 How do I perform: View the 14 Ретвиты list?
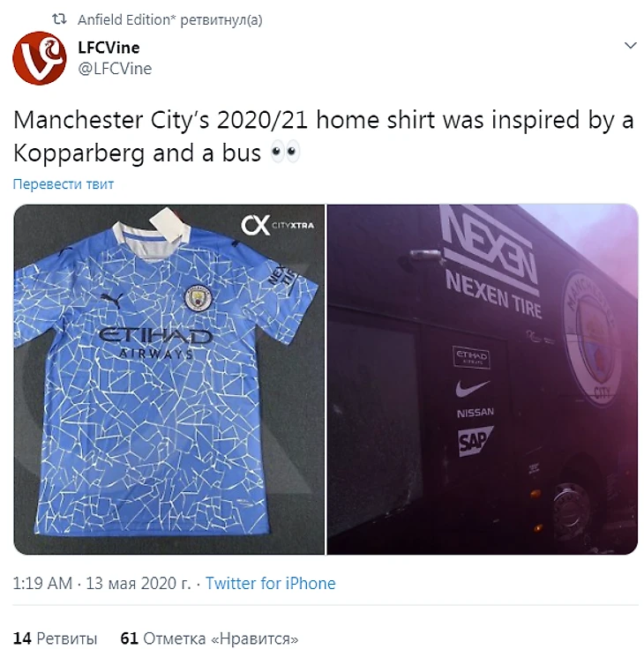[55, 638]
